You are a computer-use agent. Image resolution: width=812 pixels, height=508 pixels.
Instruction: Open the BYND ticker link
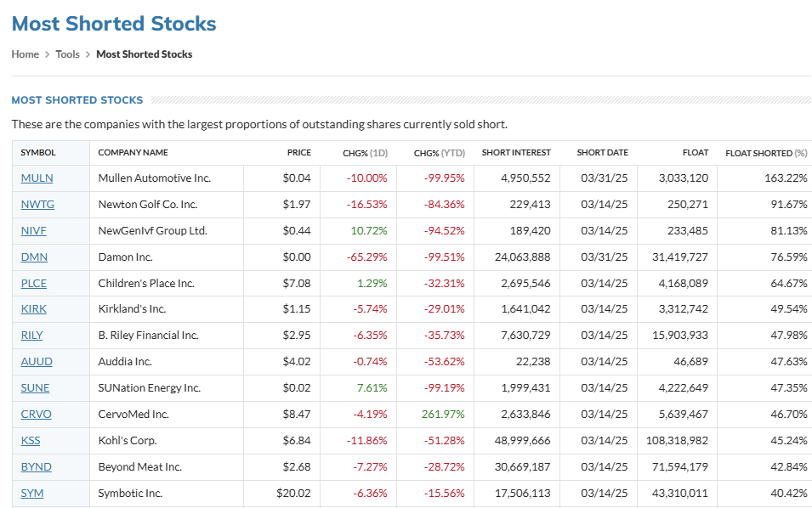[37, 467]
